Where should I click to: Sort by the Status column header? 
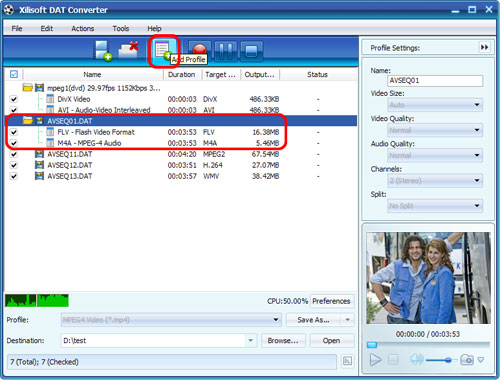(317, 74)
